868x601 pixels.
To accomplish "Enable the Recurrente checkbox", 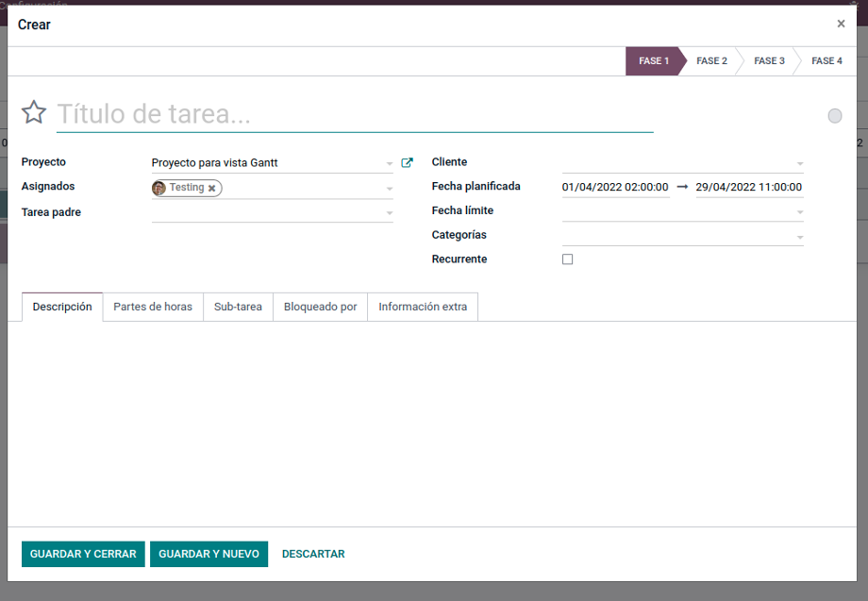I will 567,259.
